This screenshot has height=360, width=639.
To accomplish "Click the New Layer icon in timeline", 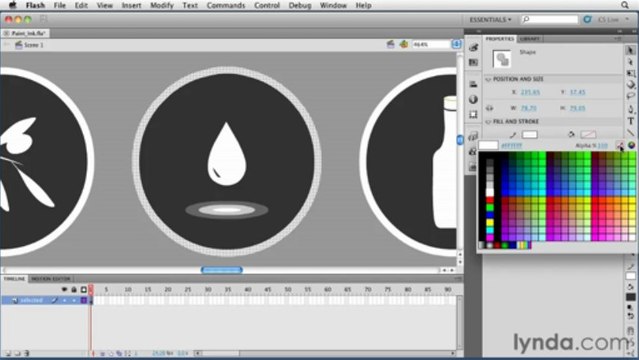I will click(8, 353).
